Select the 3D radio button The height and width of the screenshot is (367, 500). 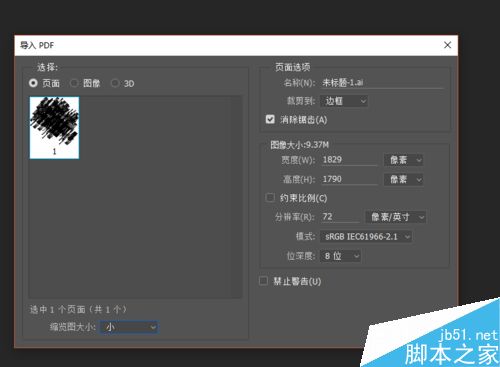tap(115, 83)
